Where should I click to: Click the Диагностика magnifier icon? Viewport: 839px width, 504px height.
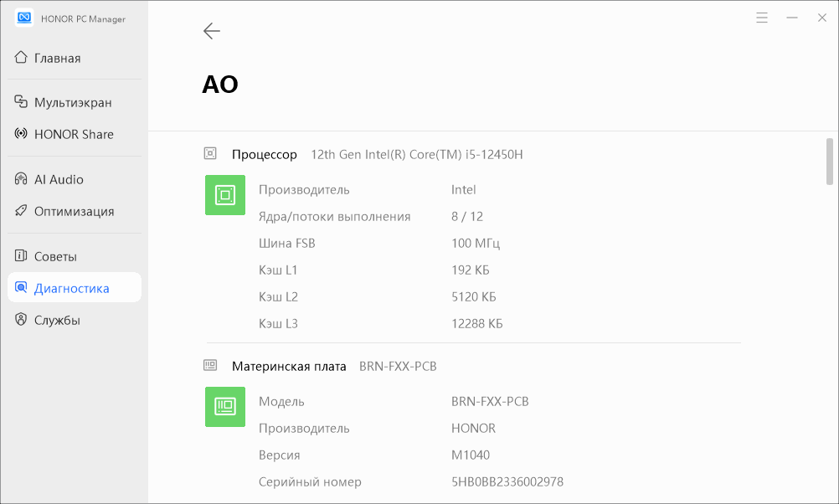tap(21, 288)
